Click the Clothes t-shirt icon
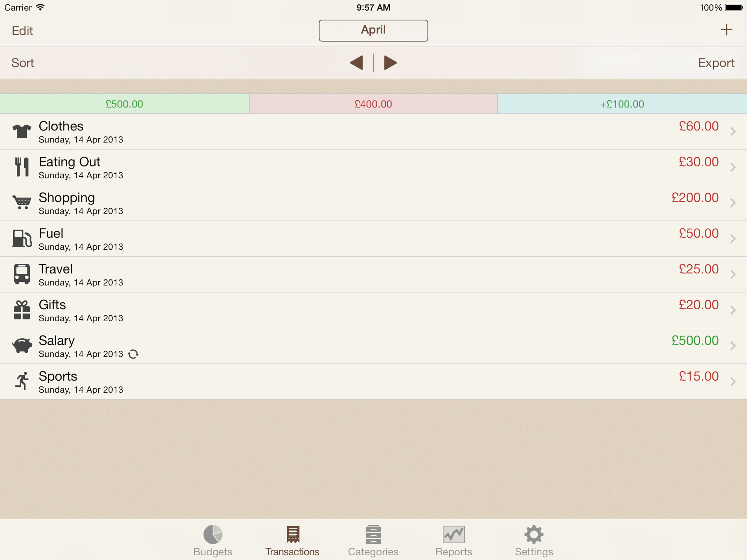 point(22,131)
